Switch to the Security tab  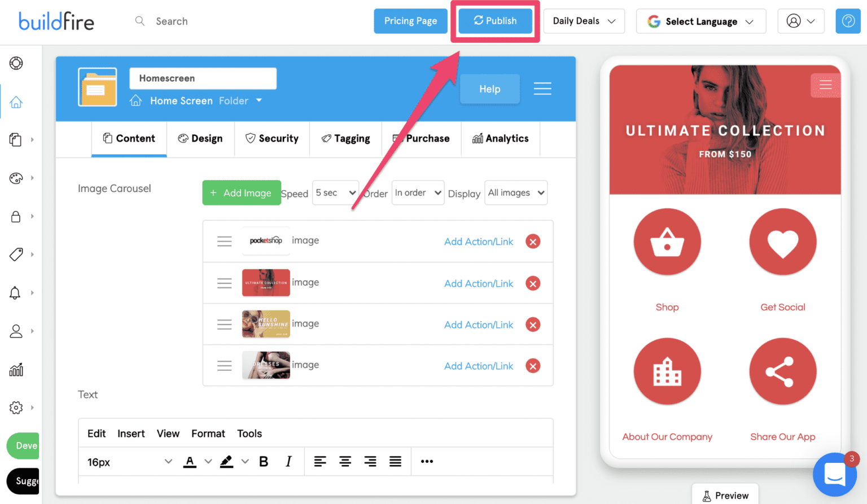[272, 138]
